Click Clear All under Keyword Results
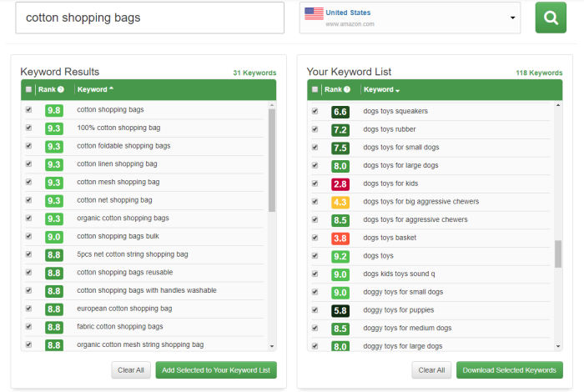The height and width of the screenshot is (392, 584). point(131,370)
